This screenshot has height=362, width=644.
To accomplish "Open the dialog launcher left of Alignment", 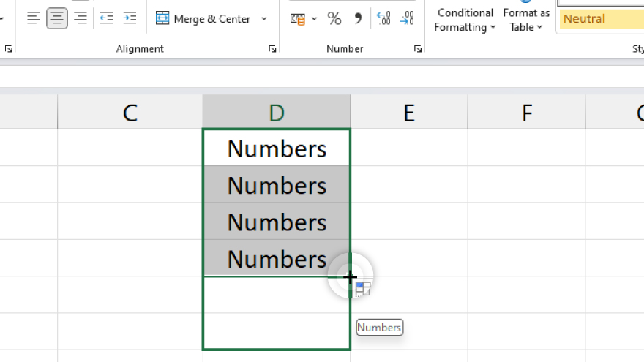I will (x=8, y=49).
